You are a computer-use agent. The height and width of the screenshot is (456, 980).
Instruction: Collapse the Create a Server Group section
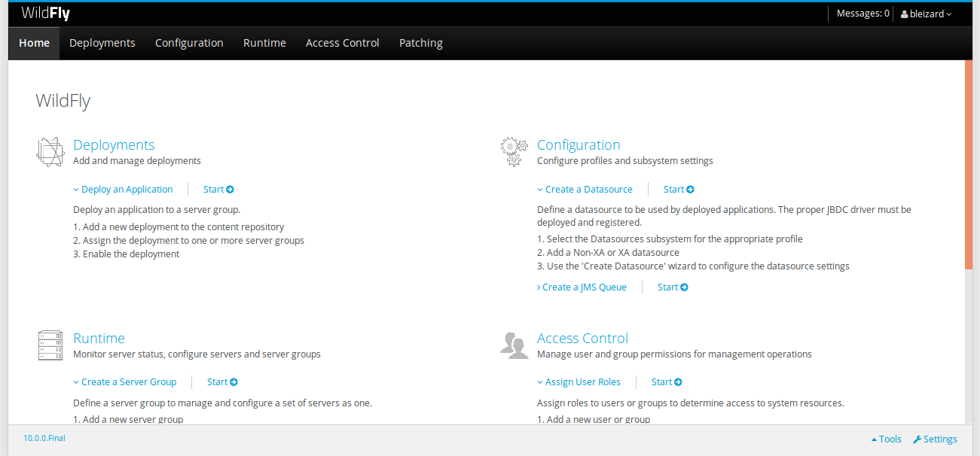(x=125, y=382)
